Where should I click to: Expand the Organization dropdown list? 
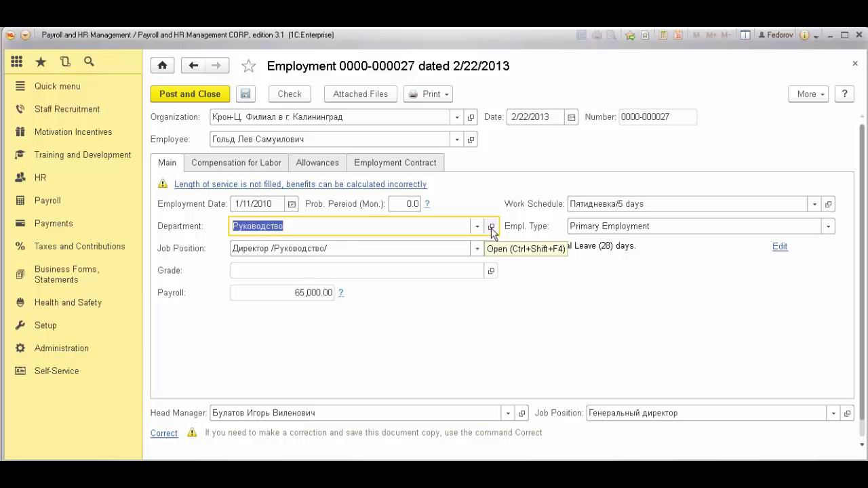point(457,117)
